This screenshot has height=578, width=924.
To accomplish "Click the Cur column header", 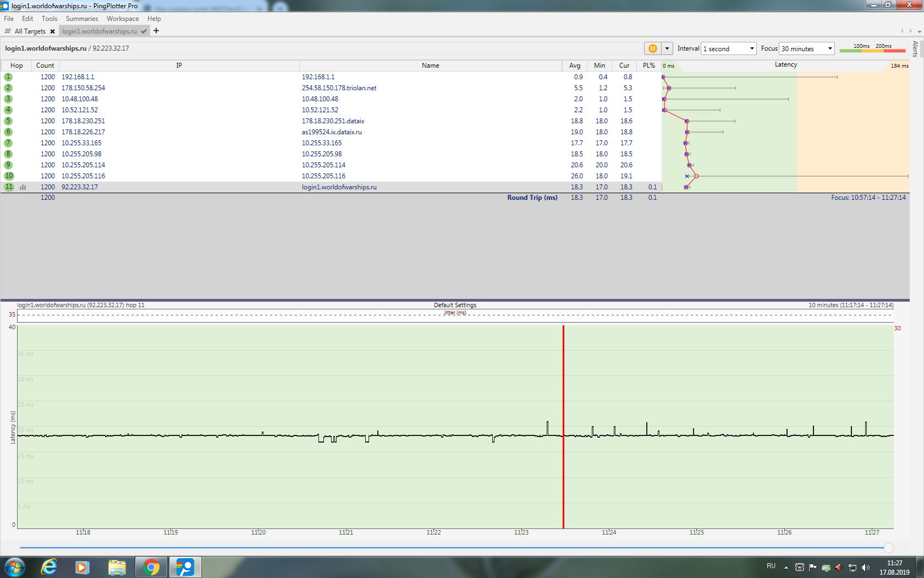I will (624, 66).
